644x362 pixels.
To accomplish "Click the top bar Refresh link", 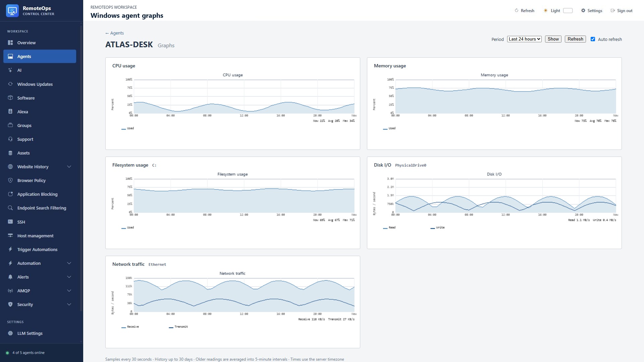I will [x=524, y=11].
